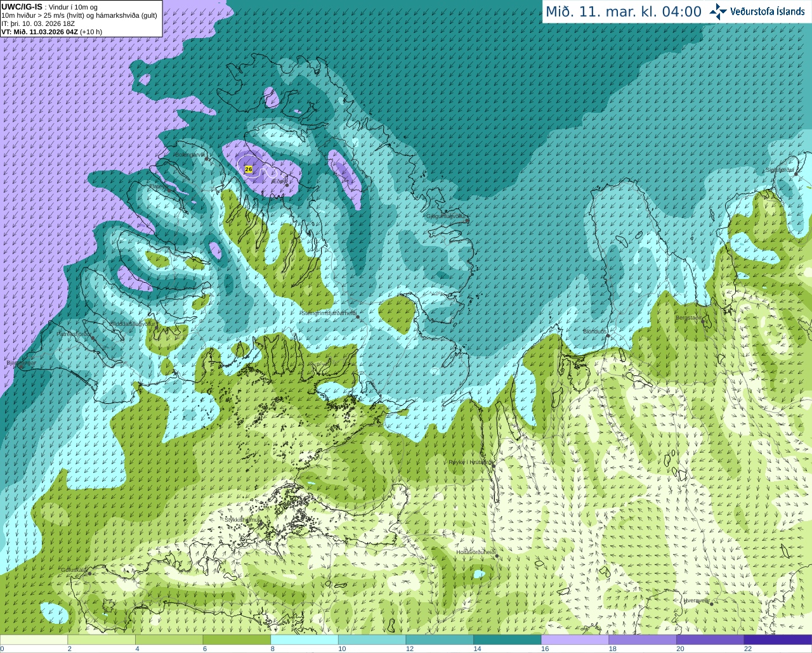Click the 14–16 m/s dark teal swatch

(x=507, y=640)
